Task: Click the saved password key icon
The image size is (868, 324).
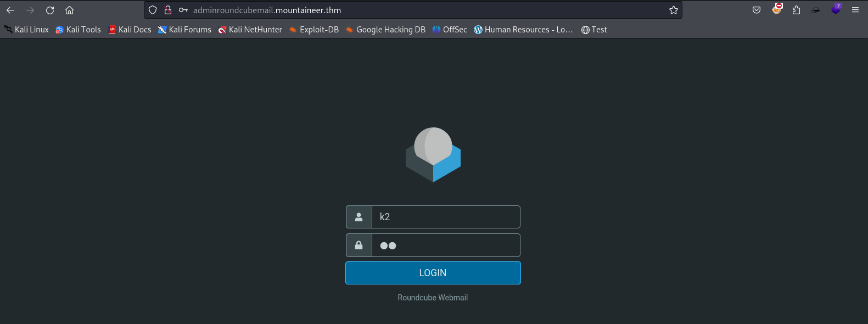Action: click(x=183, y=10)
